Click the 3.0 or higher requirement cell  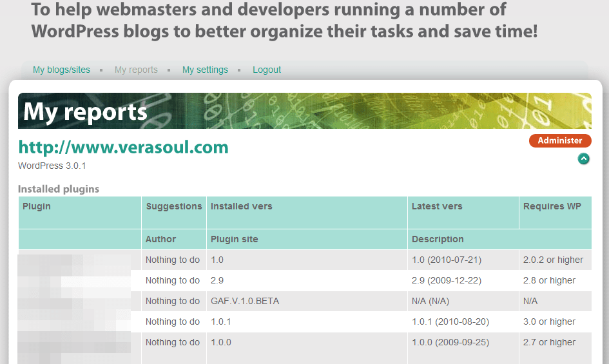pos(549,321)
